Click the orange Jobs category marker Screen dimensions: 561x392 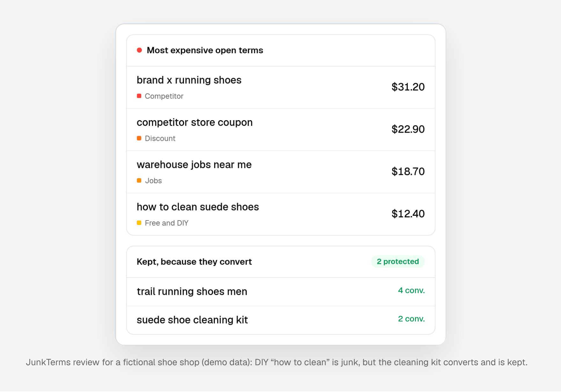tap(139, 181)
